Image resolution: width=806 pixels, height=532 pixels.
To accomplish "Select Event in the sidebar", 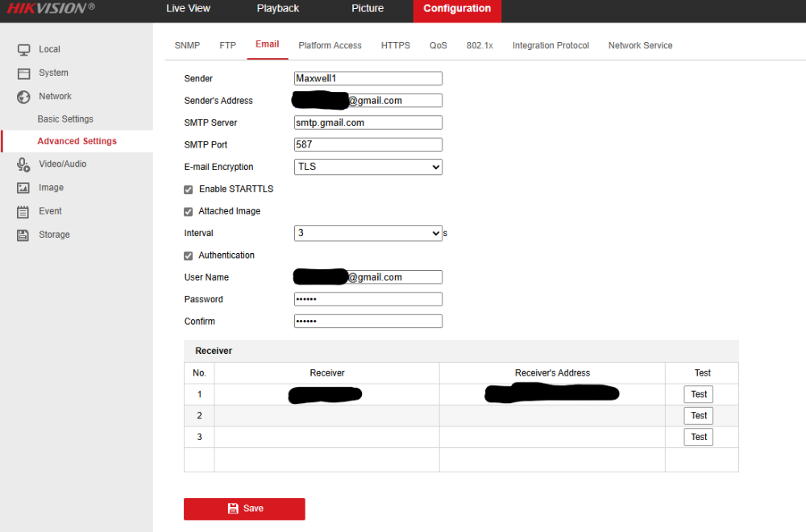I will (50, 210).
